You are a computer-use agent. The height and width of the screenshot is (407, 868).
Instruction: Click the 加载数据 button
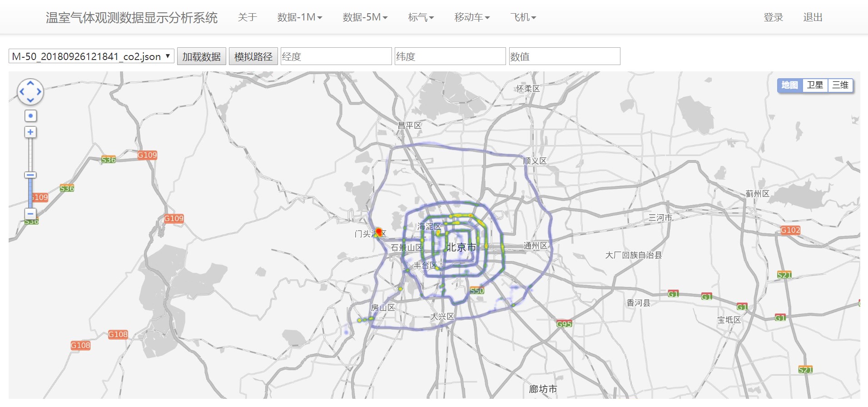click(x=201, y=56)
